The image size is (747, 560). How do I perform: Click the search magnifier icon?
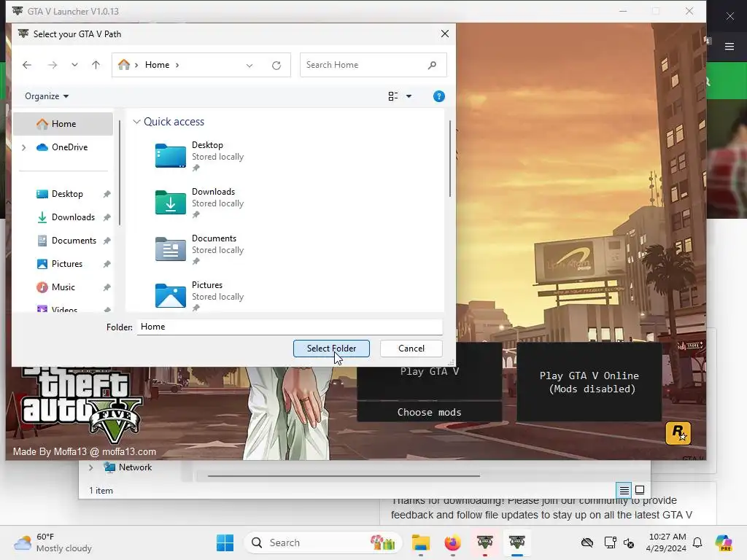click(432, 65)
